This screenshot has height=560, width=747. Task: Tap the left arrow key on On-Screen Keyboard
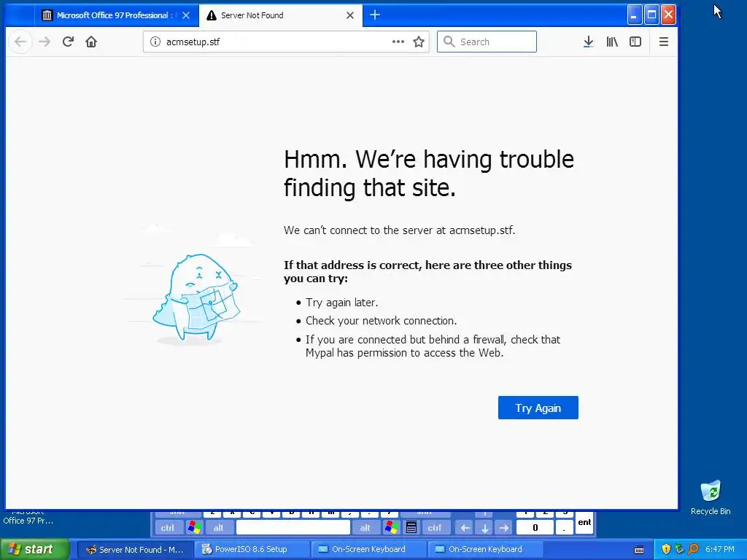[x=465, y=528]
